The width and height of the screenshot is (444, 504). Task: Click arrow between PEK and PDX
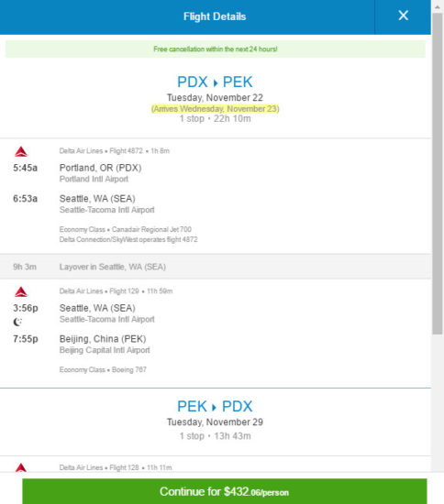[214, 407]
